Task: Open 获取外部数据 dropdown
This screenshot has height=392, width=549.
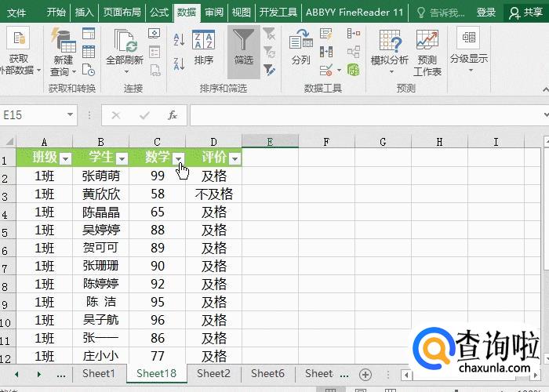Action: (18, 51)
